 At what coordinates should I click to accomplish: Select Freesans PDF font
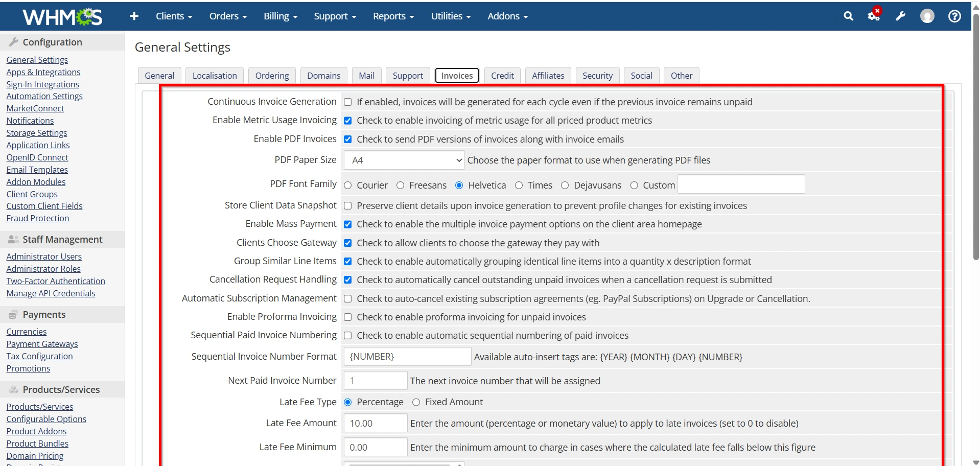(401, 185)
